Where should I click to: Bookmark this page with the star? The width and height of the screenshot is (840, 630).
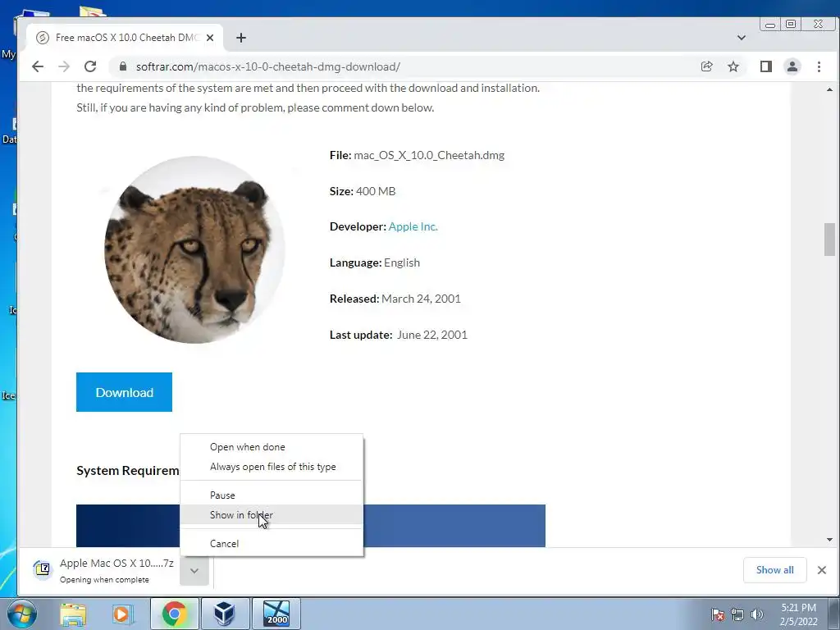pos(733,66)
